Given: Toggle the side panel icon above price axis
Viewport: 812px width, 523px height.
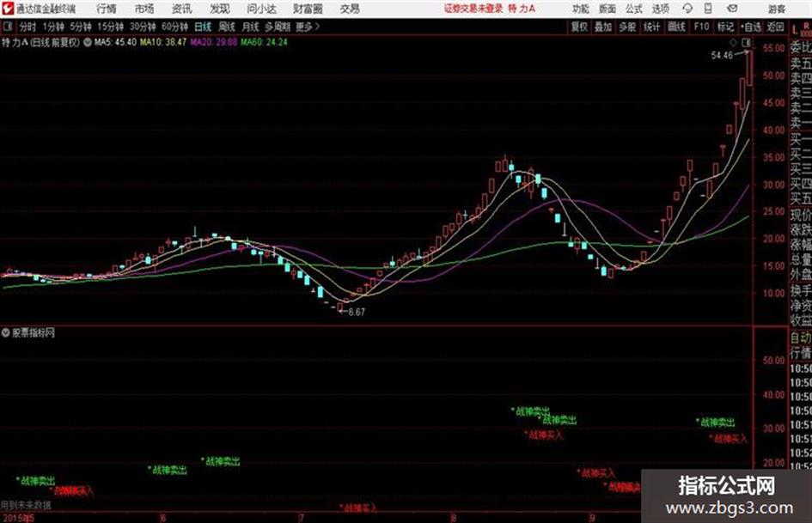Looking at the screenshot, I should 746,42.
